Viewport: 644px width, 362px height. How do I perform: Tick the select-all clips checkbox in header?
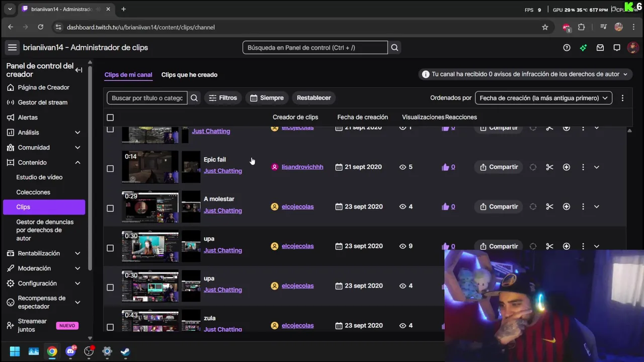(110, 117)
